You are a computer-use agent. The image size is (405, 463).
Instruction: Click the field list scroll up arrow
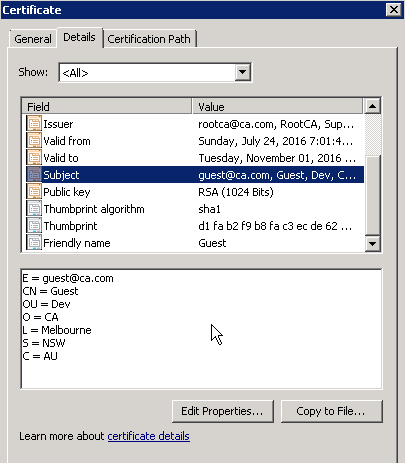[373, 106]
